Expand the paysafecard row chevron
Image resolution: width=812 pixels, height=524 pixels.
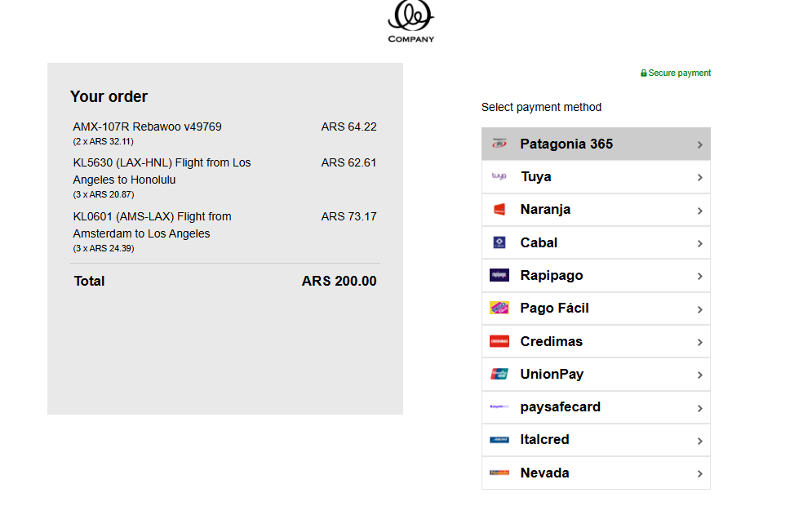[699, 408]
